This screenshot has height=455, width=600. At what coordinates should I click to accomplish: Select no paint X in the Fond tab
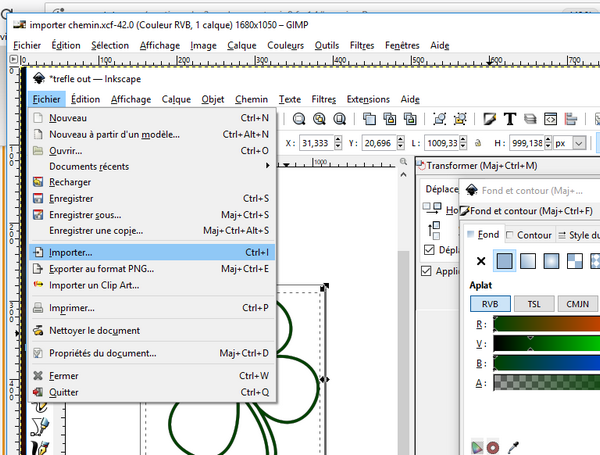pos(481,261)
